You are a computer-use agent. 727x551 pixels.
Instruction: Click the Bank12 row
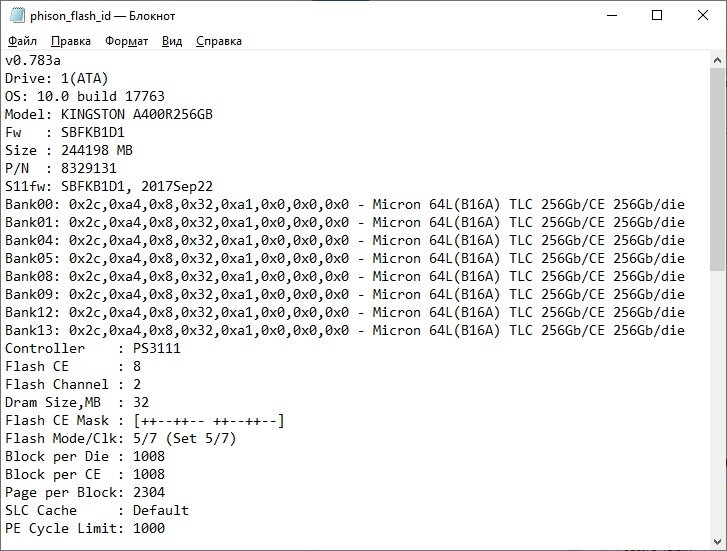tap(345, 313)
